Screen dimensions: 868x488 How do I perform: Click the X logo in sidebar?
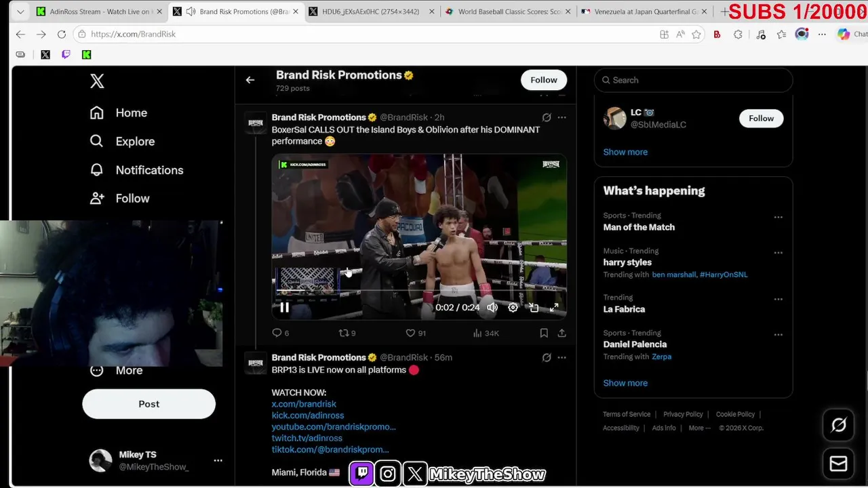(97, 81)
